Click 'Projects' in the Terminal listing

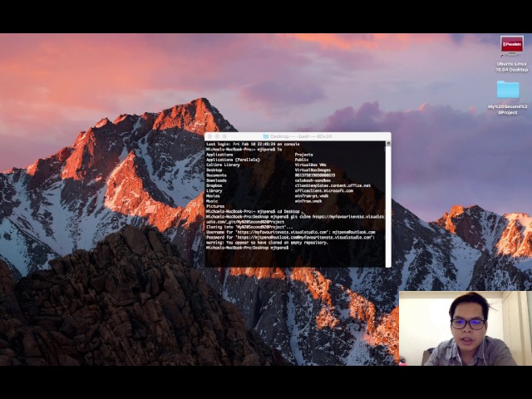303,155
